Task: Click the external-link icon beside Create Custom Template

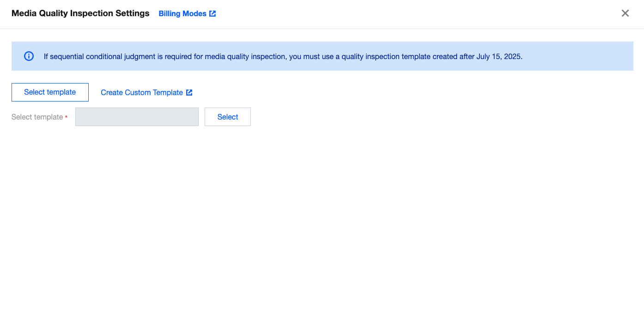Action: click(x=189, y=92)
